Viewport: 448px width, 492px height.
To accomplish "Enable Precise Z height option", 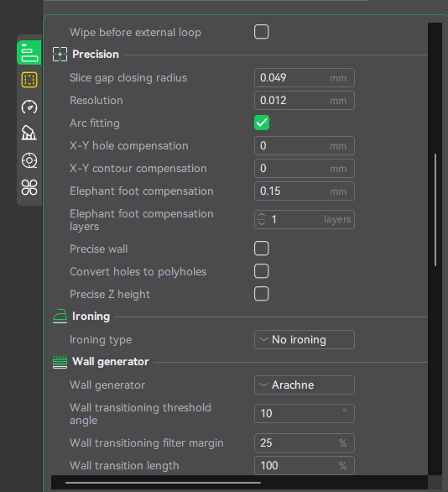I will tap(262, 294).
